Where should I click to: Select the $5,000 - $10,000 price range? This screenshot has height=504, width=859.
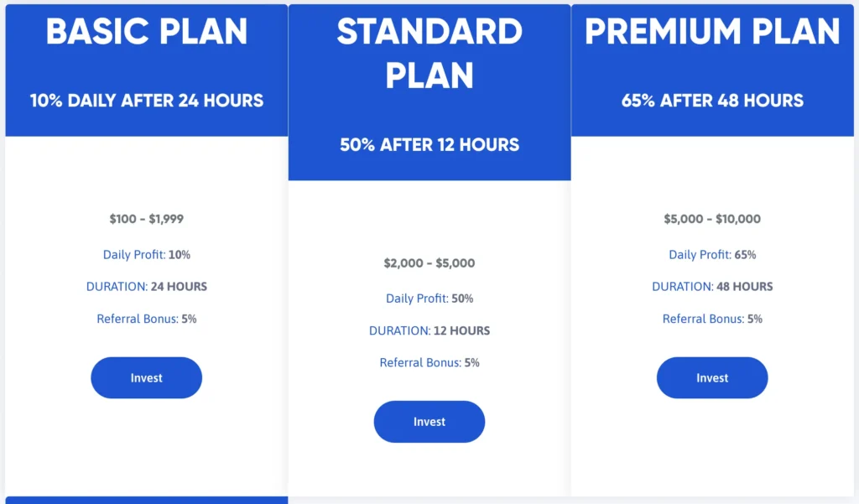tap(712, 219)
